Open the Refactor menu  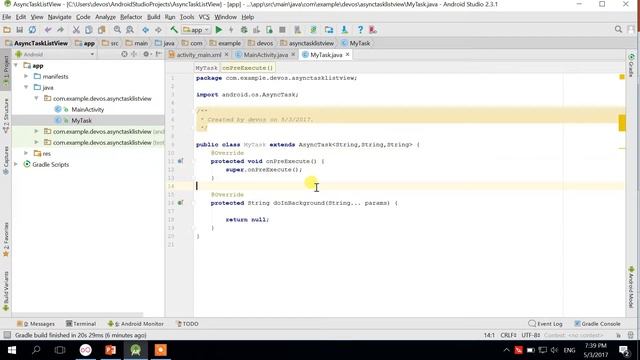pos(131,17)
